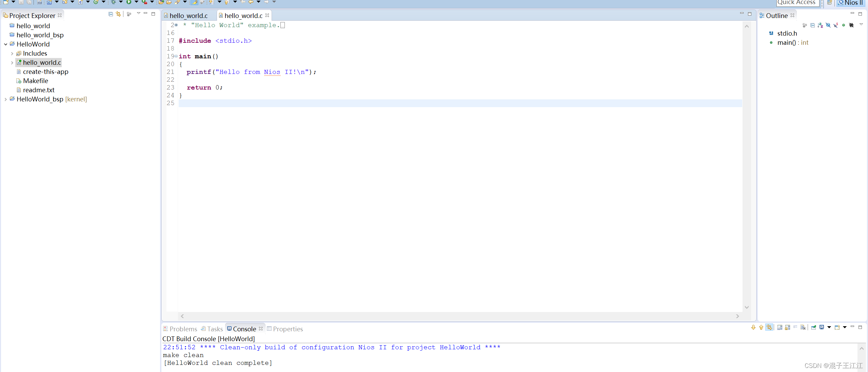Click the Previous Annotation arrow icon
This screenshot has width=868, height=372.
tap(227, 2)
